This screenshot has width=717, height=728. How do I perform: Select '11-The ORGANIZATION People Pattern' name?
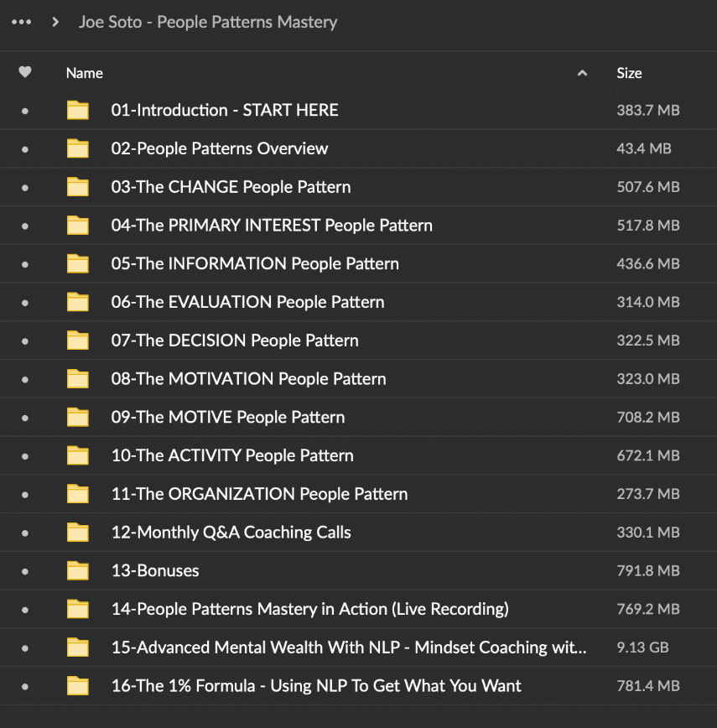[259, 494]
